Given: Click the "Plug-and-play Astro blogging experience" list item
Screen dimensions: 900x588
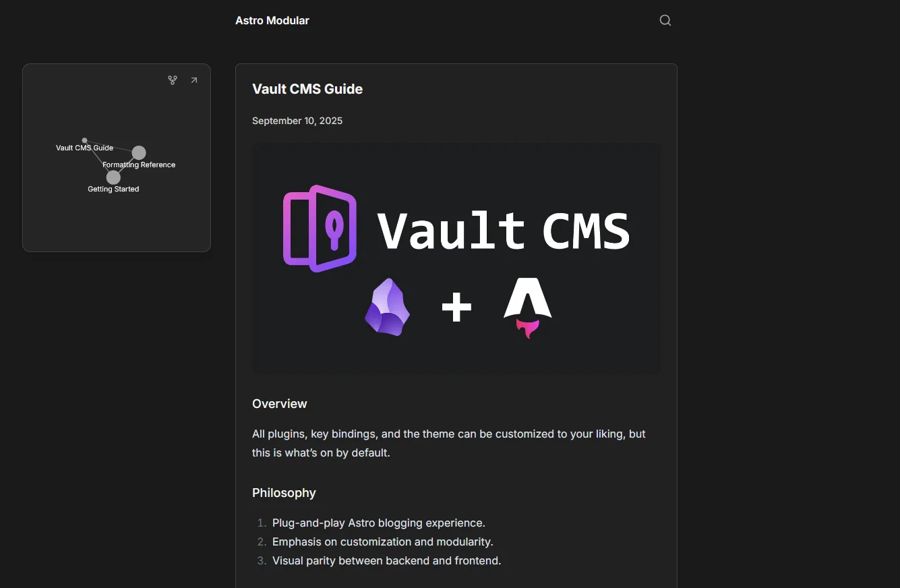Looking at the screenshot, I should point(378,523).
